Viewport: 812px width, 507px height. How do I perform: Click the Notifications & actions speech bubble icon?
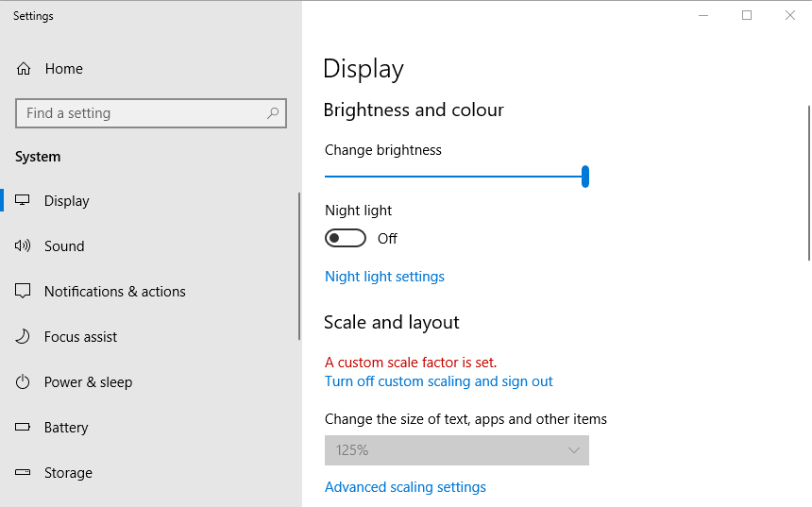pos(24,292)
